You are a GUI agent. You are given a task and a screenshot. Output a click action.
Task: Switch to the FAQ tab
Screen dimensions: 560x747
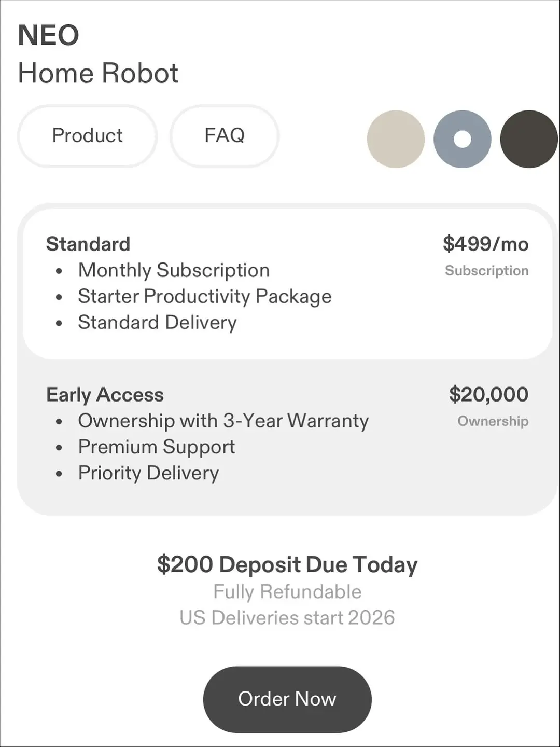tap(225, 136)
